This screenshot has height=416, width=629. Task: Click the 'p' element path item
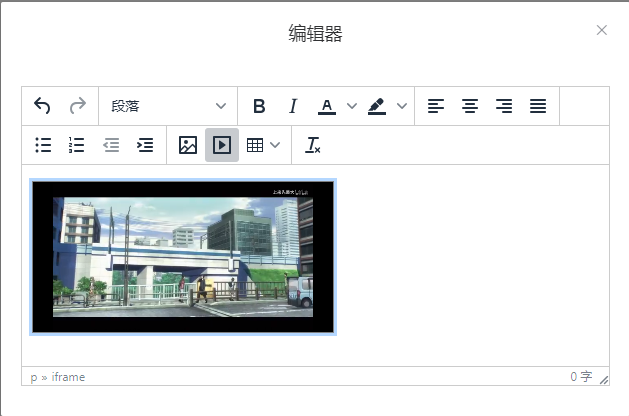[34, 377]
